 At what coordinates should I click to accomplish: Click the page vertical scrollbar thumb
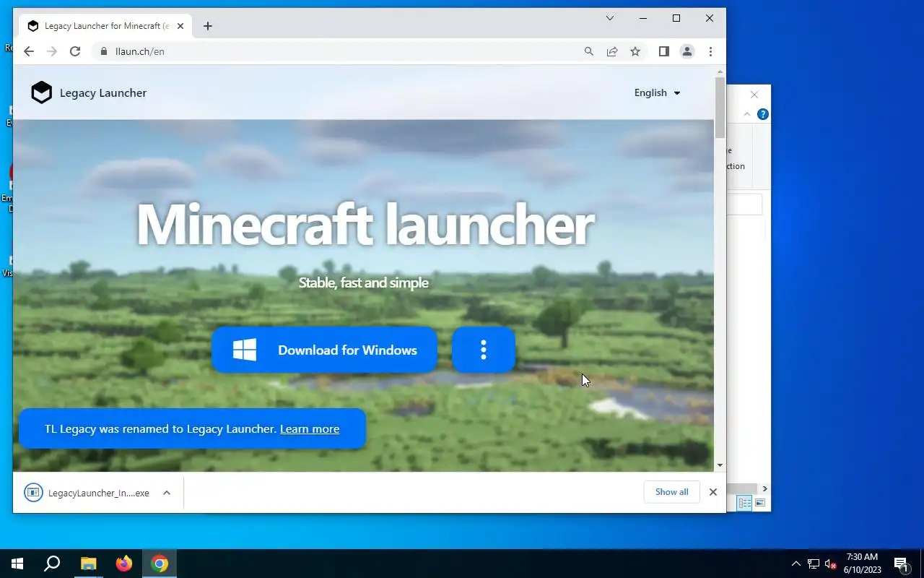pyautogui.click(x=720, y=107)
